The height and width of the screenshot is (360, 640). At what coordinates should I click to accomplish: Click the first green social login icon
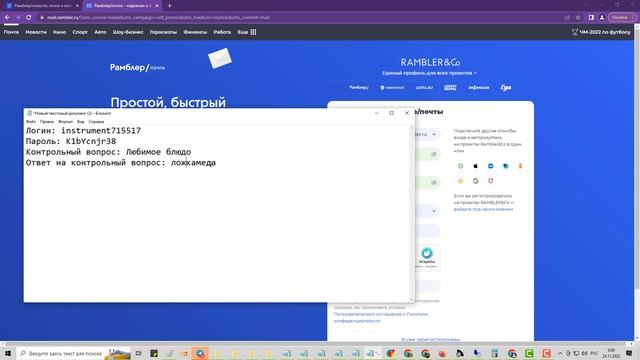[x=460, y=166]
